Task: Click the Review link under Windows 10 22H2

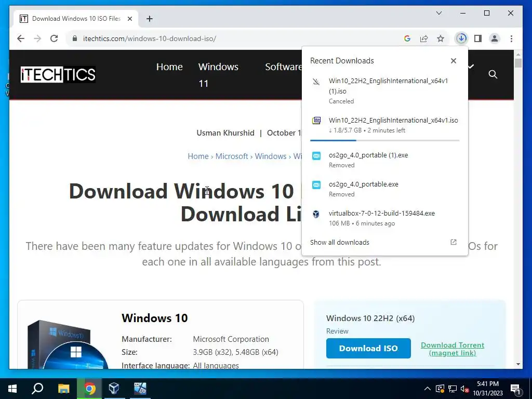Action: [x=337, y=331]
